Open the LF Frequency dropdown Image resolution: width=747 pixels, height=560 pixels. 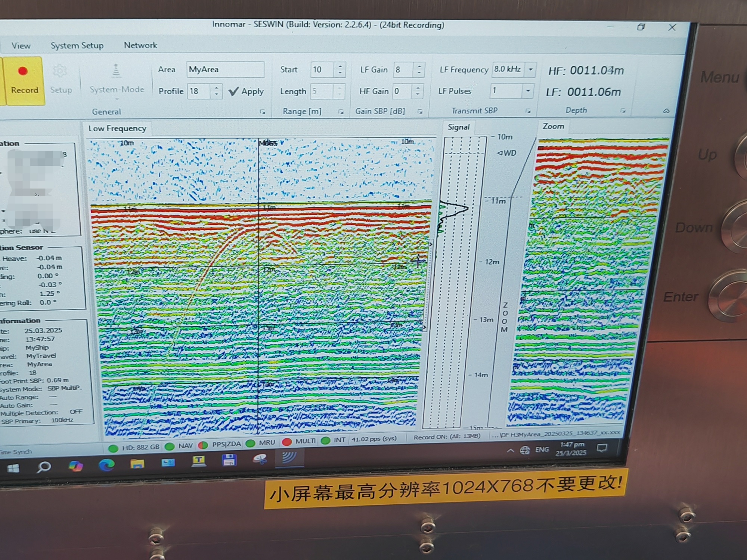(530, 69)
